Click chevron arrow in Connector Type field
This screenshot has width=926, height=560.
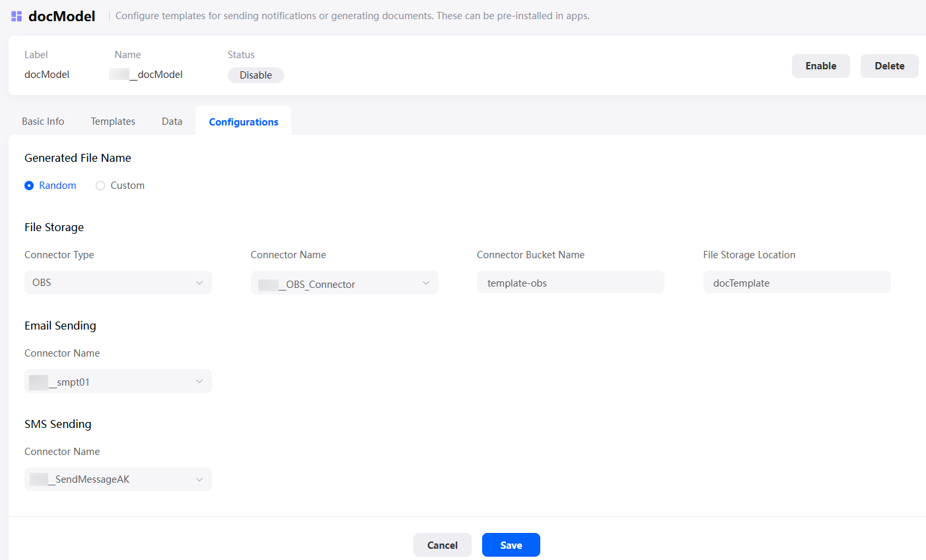(x=199, y=283)
